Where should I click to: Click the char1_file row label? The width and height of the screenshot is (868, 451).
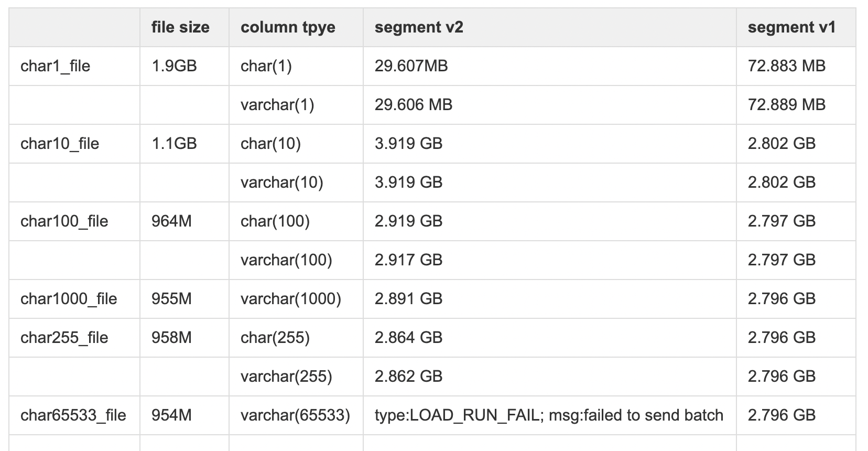[55, 66]
